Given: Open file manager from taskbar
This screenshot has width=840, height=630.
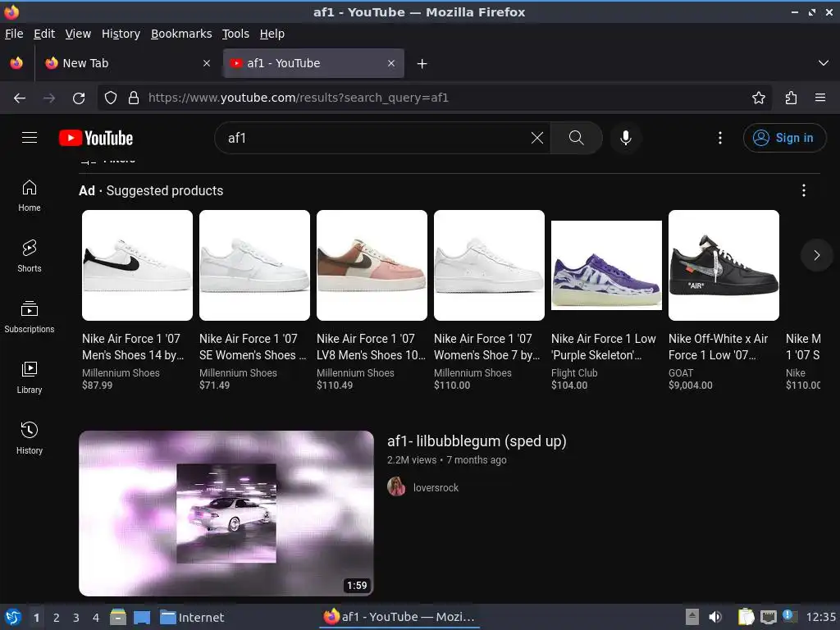Looking at the screenshot, I should coord(118,617).
